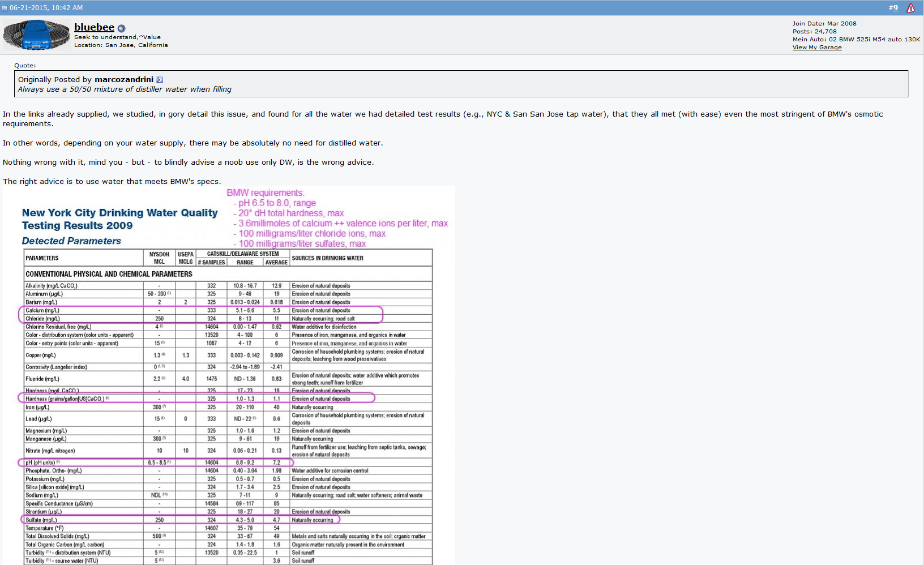The height and width of the screenshot is (565, 924).
Task: Click the quoted poster name marcozandrini
Action: (124, 80)
